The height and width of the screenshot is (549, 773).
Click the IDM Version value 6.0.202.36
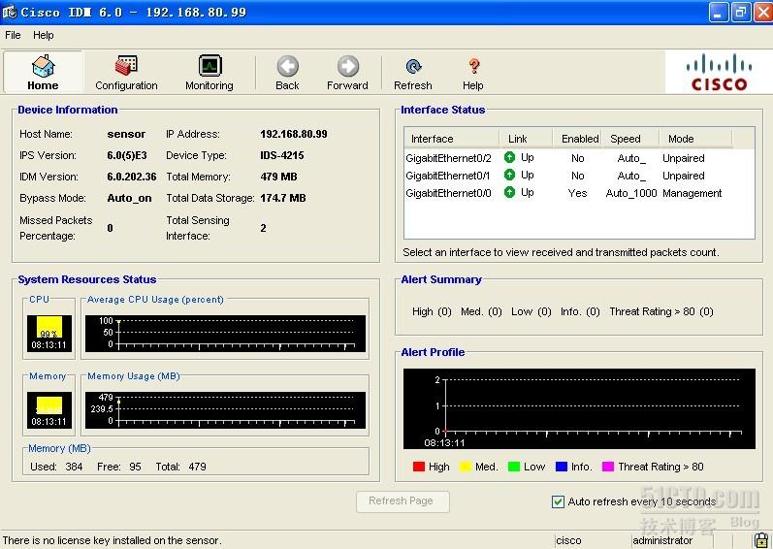[132, 176]
